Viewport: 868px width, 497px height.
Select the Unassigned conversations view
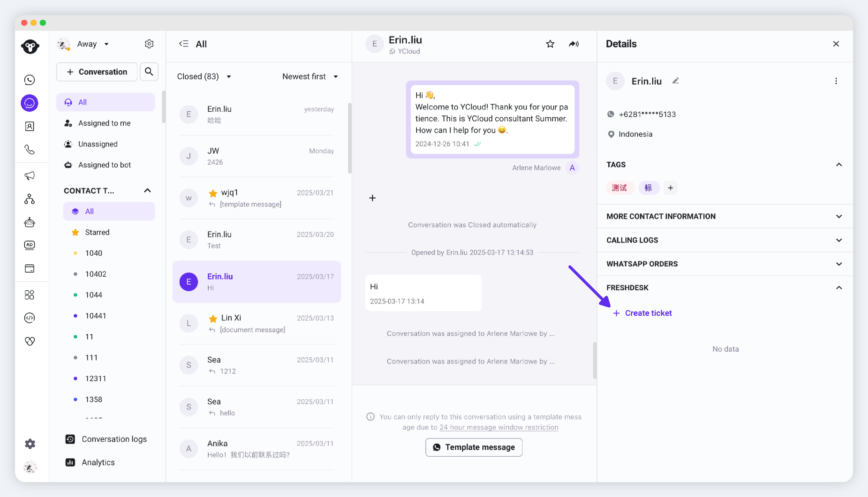pyautogui.click(x=98, y=144)
